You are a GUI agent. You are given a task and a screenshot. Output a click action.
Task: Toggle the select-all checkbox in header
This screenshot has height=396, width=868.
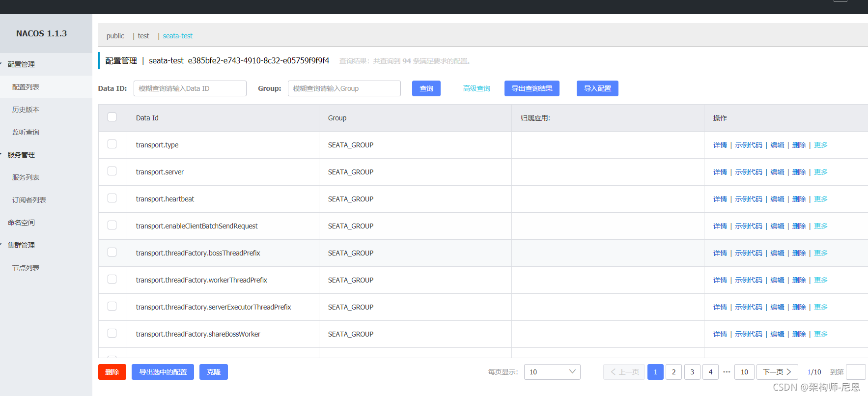click(x=112, y=117)
